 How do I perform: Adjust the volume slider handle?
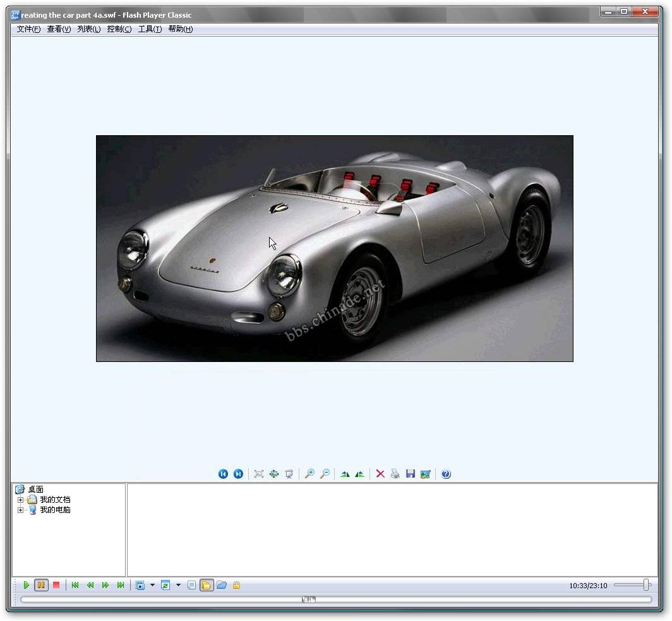coord(646,585)
